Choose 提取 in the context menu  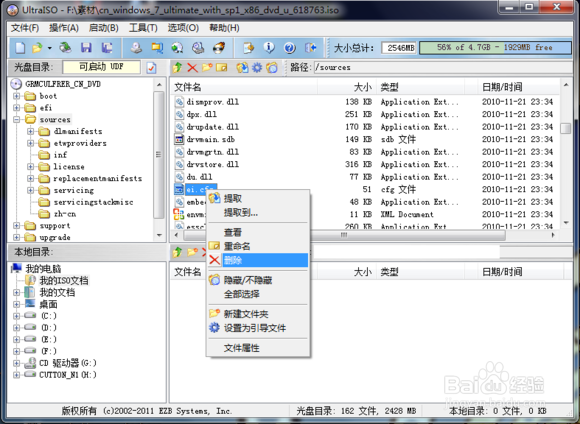click(258, 199)
